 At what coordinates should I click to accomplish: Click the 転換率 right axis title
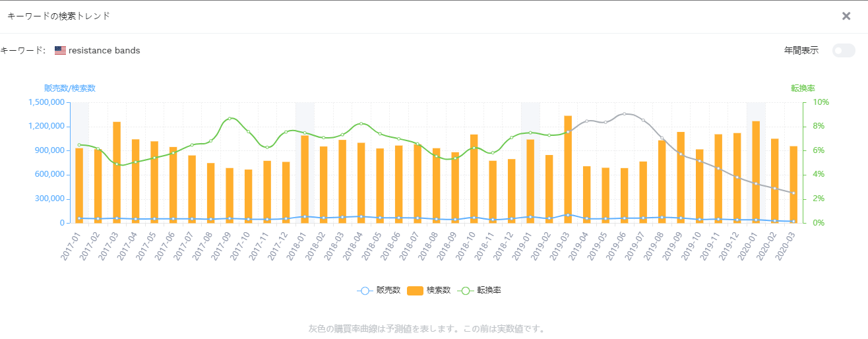(x=803, y=88)
